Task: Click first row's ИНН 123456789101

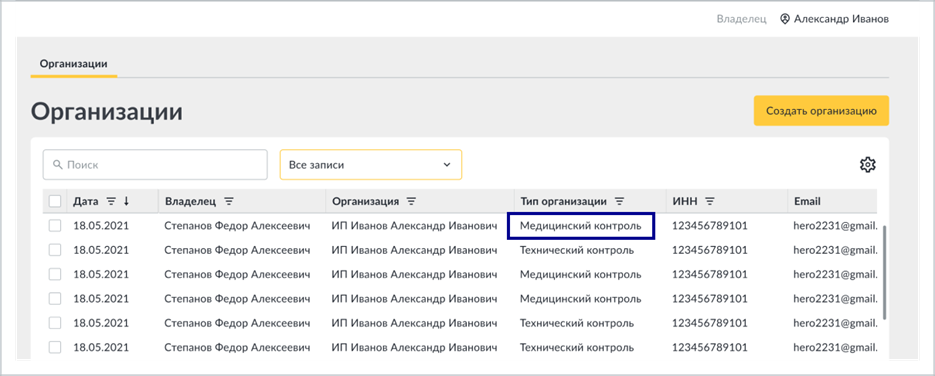Action: click(x=710, y=226)
